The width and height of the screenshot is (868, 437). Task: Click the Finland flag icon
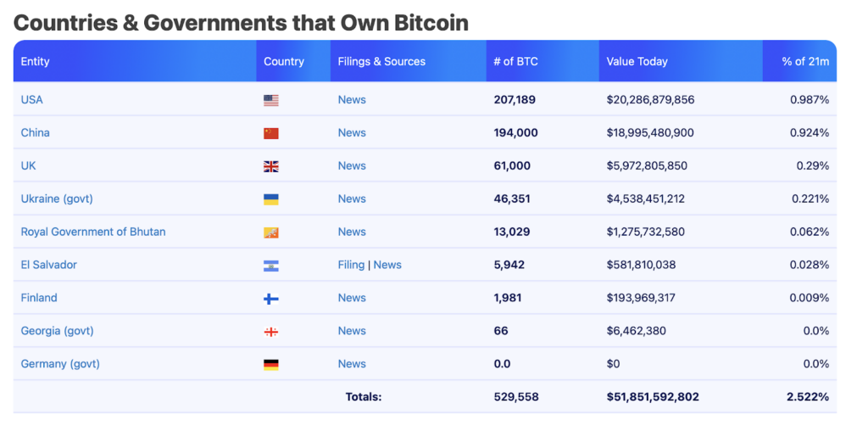(x=270, y=299)
